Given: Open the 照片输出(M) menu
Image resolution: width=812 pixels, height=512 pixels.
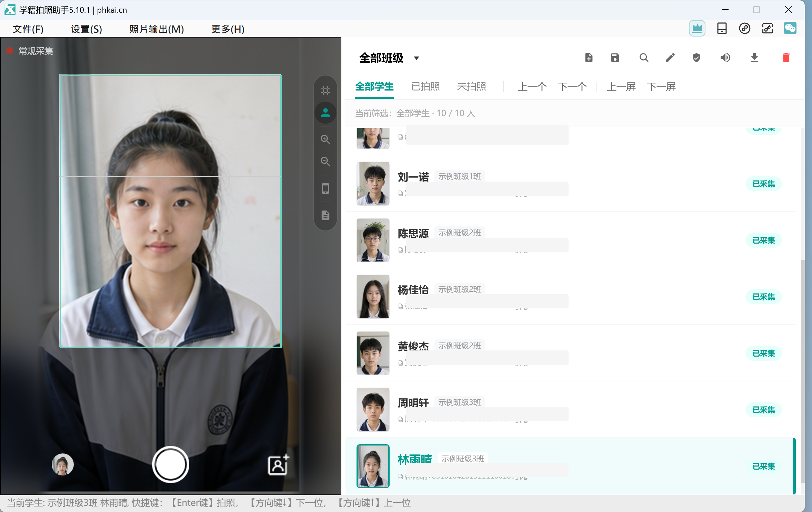Looking at the screenshot, I should 157,29.
